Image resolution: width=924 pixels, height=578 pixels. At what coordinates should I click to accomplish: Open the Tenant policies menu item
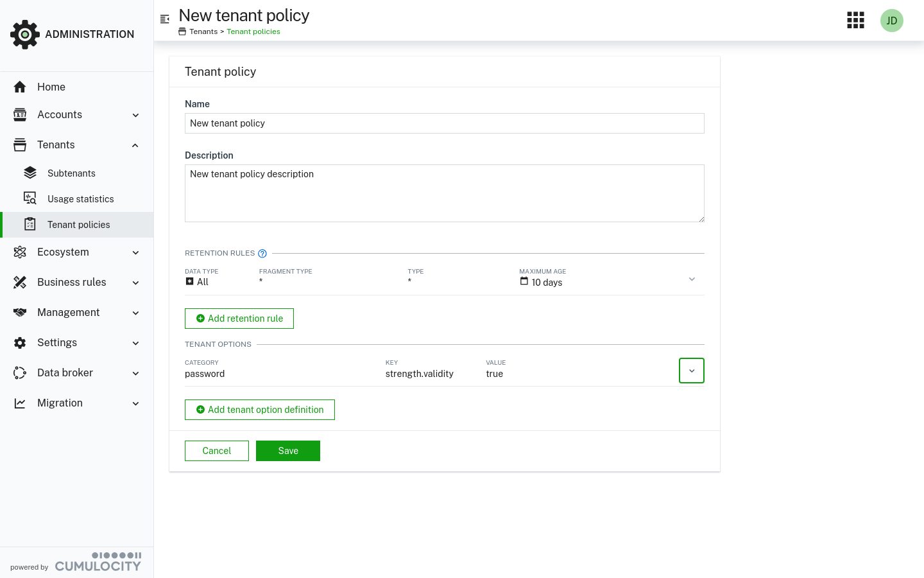click(x=78, y=225)
